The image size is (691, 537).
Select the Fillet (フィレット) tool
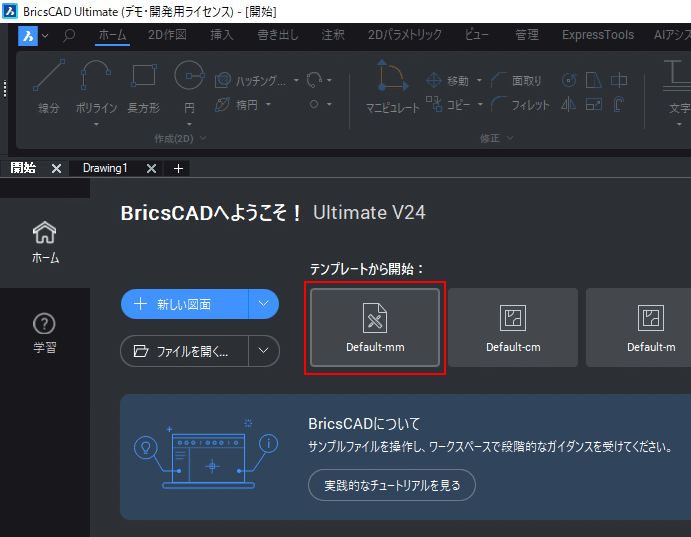coord(520,105)
